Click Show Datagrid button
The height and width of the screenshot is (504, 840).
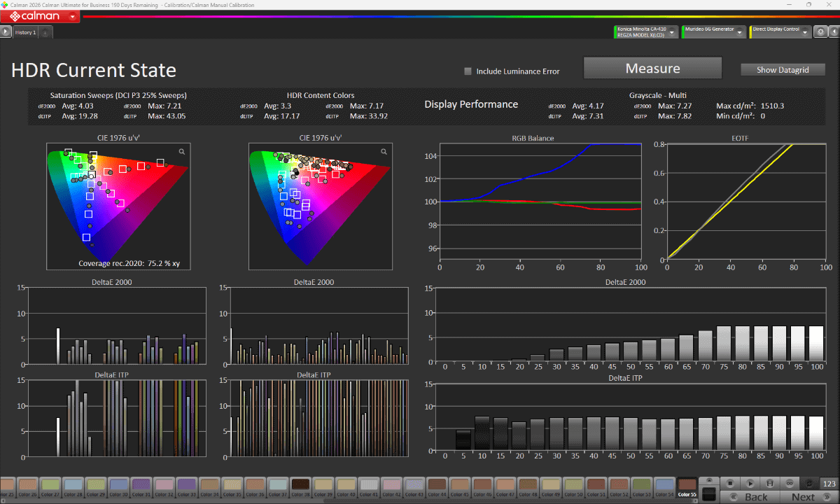pyautogui.click(x=783, y=70)
